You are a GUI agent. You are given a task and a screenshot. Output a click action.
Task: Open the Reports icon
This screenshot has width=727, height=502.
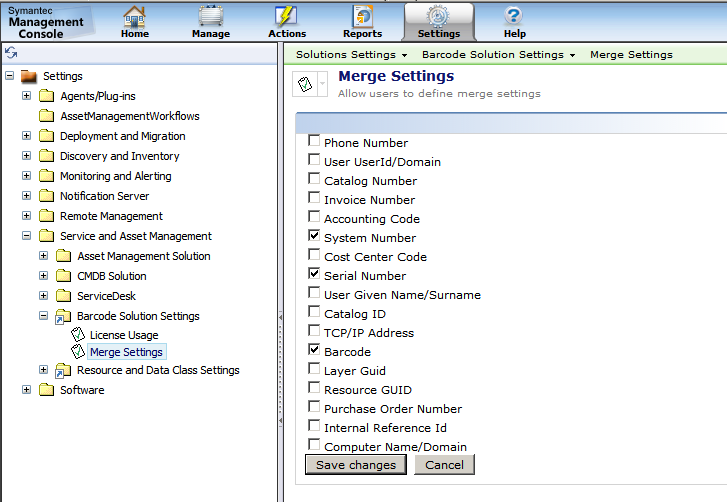362,17
